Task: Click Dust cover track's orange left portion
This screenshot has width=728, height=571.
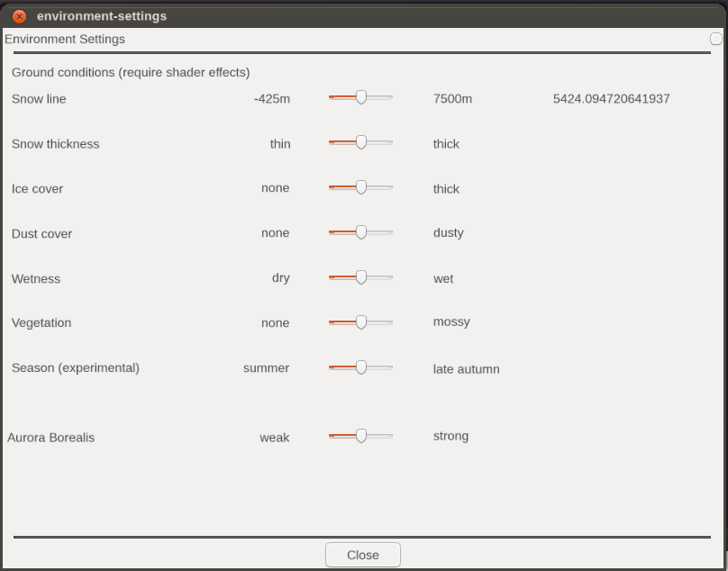Action: click(x=342, y=232)
